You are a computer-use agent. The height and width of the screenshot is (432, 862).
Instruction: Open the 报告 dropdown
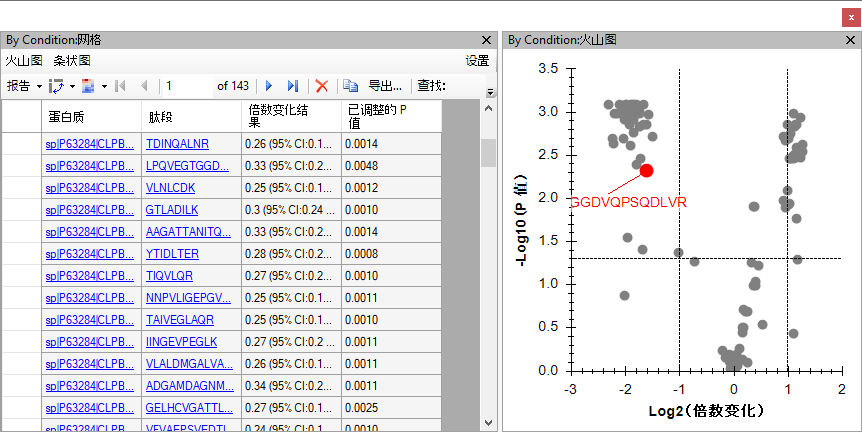[x=24, y=86]
